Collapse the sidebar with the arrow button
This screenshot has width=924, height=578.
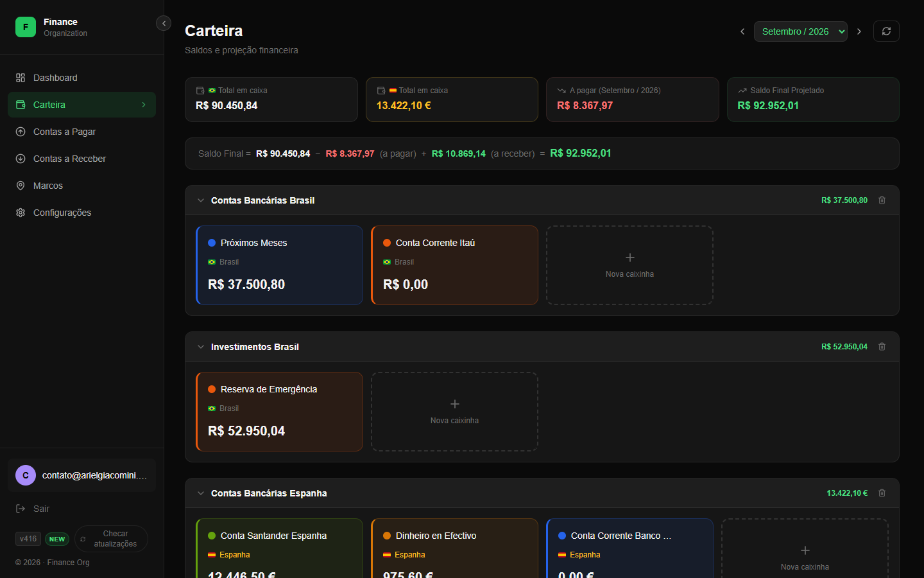point(164,23)
